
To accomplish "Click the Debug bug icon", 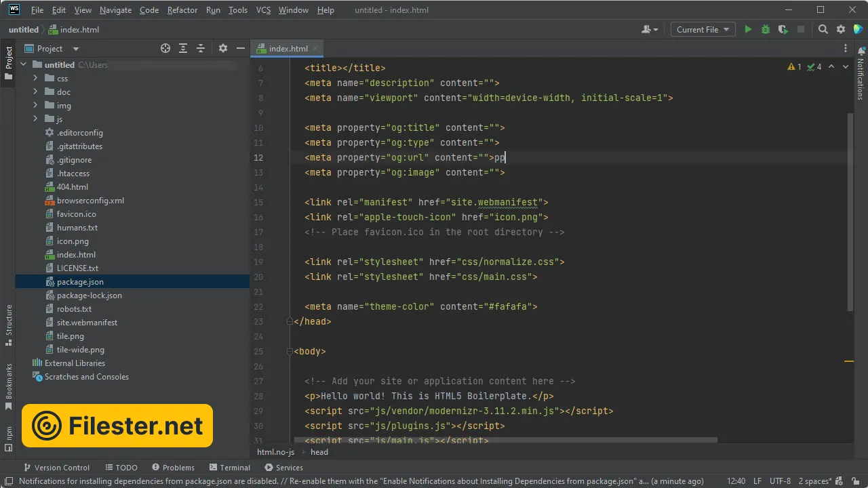I will (766, 29).
